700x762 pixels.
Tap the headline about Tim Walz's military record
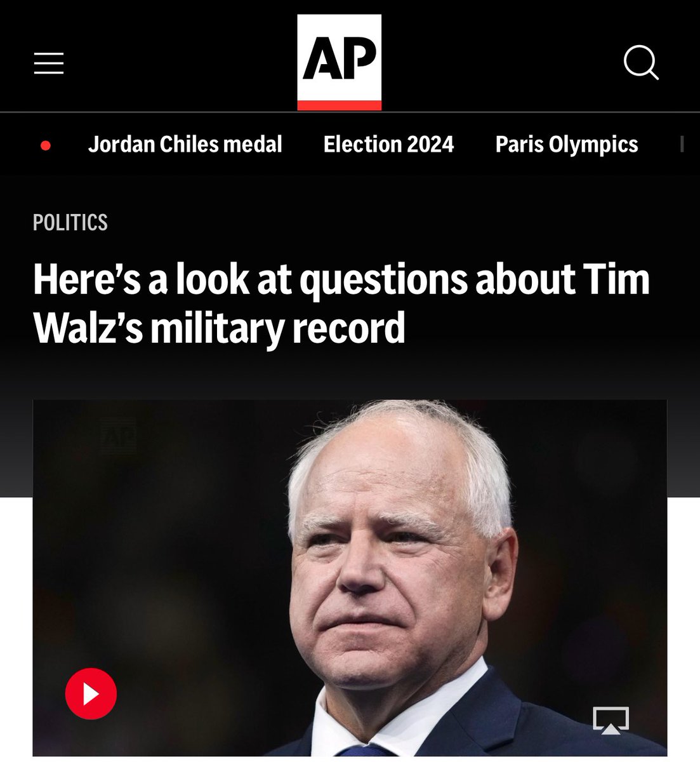pos(341,304)
